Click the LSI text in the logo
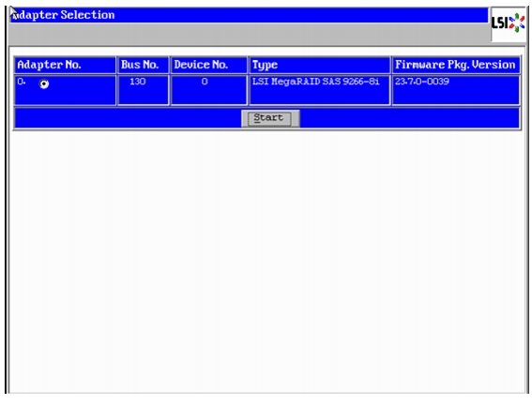532x405 pixels. coord(500,23)
